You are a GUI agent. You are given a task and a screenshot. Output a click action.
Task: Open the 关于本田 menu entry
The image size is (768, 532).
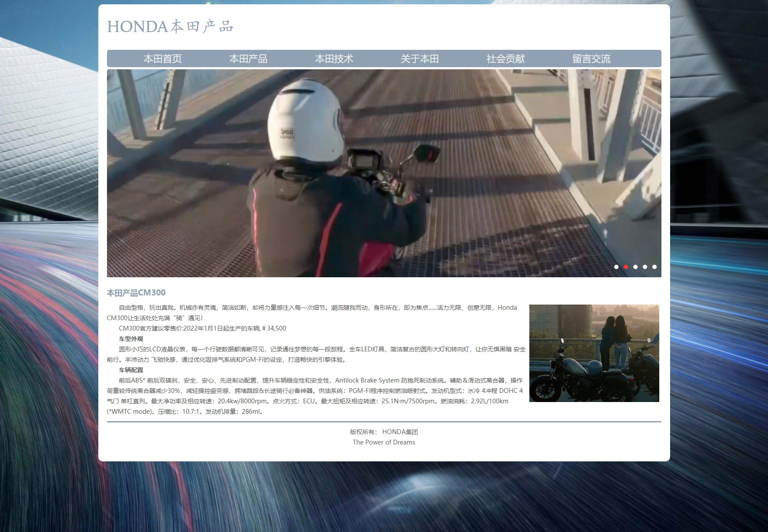click(x=420, y=58)
